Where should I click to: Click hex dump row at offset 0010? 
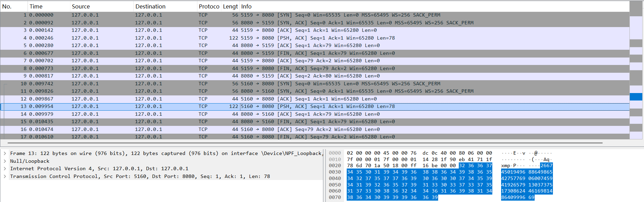(x=419, y=159)
